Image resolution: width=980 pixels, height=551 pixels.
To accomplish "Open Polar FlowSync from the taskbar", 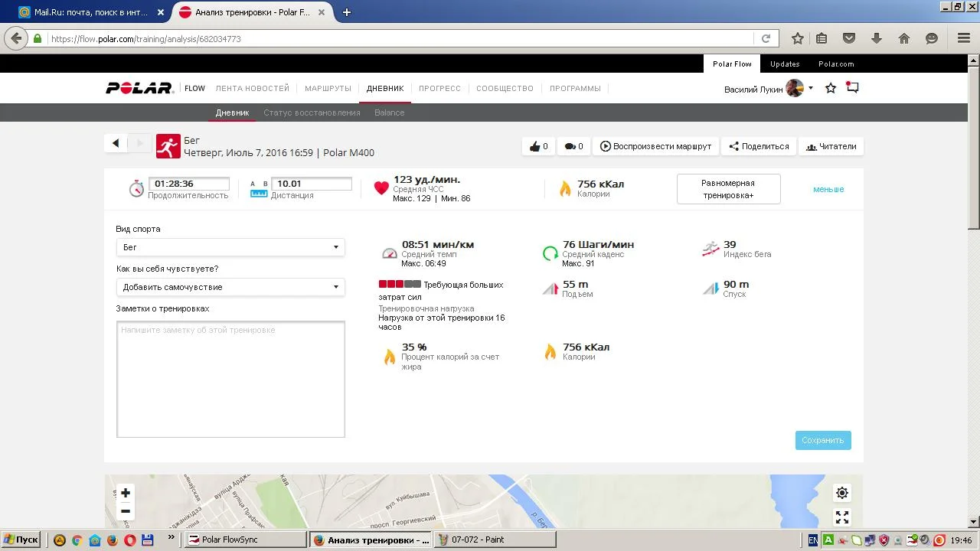I will point(246,540).
